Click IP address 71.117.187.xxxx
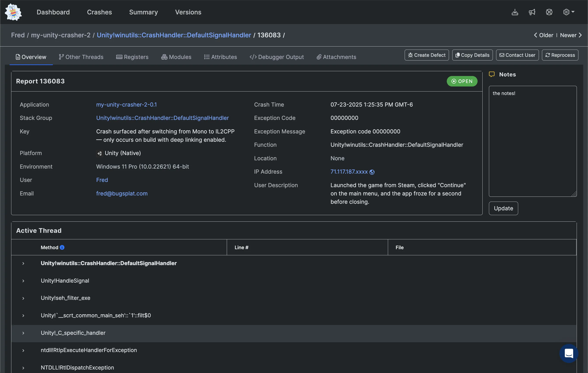Viewport: 588px width, 373px height. coord(349,172)
